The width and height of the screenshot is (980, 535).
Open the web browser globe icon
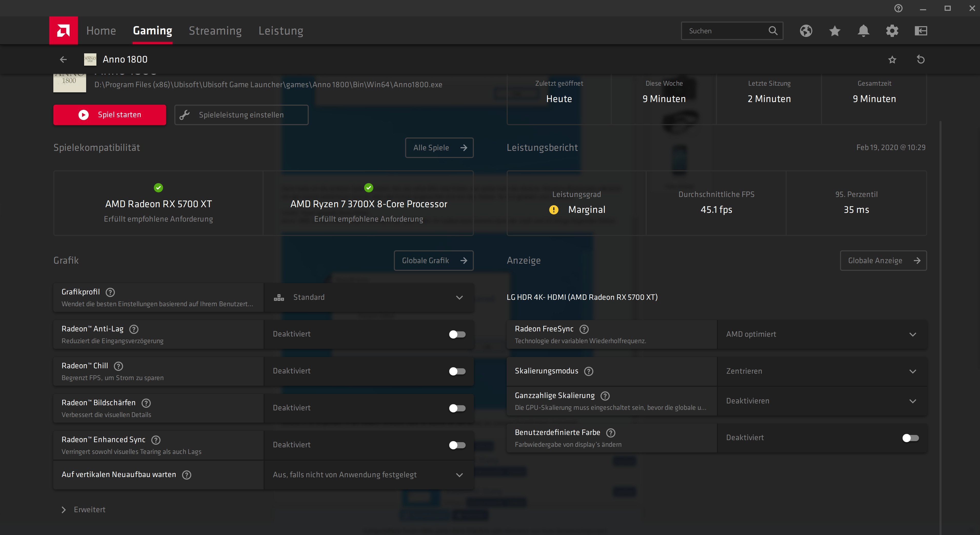tap(806, 31)
